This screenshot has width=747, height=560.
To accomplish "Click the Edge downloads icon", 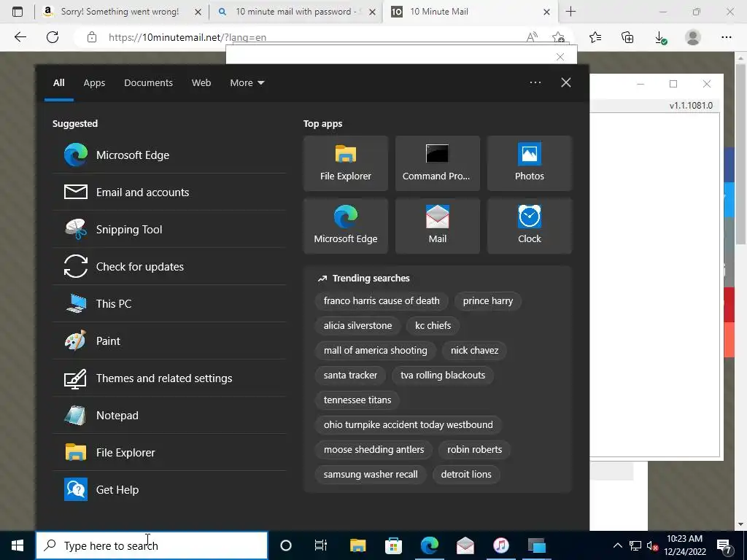I will [660, 37].
